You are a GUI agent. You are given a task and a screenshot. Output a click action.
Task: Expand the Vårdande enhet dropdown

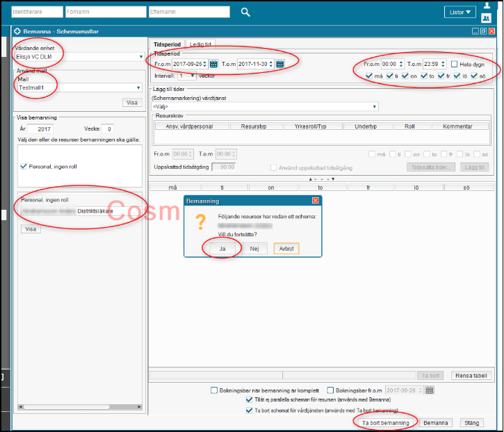(x=140, y=57)
